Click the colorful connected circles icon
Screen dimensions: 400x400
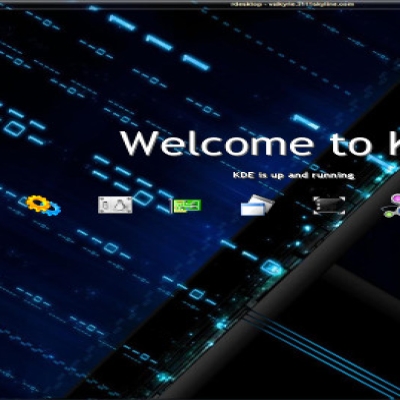coord(391,205)
